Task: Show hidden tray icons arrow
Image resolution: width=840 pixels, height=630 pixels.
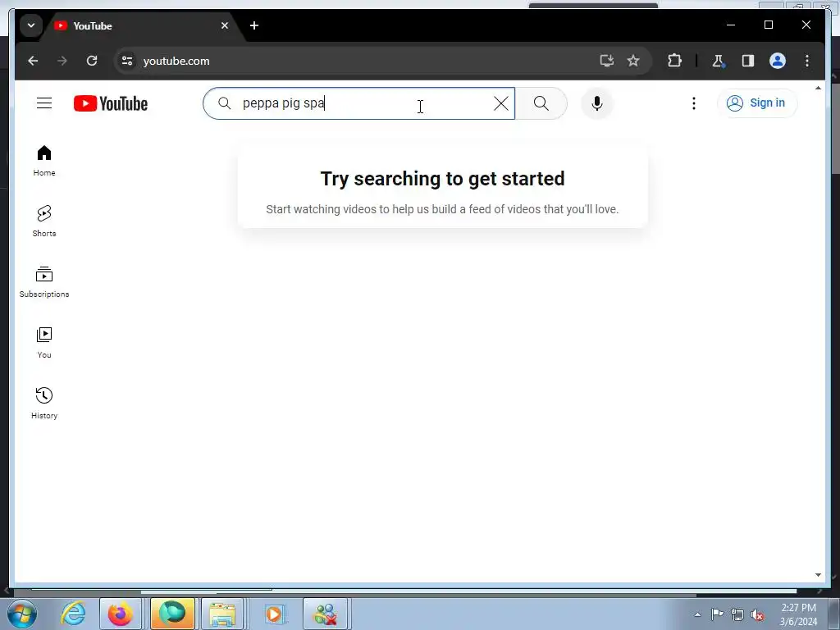Action: coord(697,614)
